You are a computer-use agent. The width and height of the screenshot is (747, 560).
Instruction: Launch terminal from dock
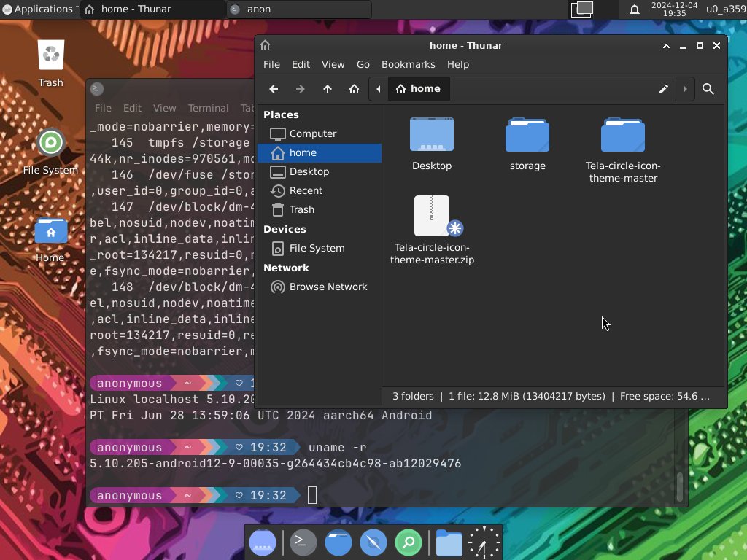pyautogui.click(x=303, y=542)
